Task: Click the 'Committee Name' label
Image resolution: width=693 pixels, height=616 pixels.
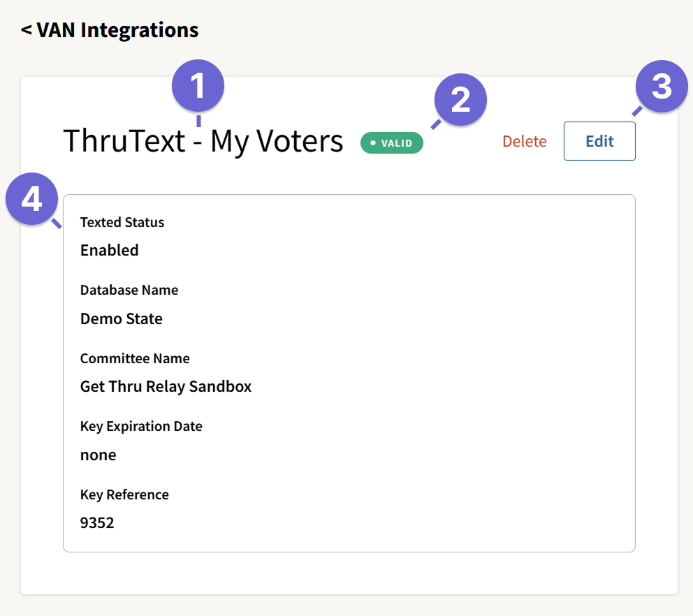Action: (135, 358)
